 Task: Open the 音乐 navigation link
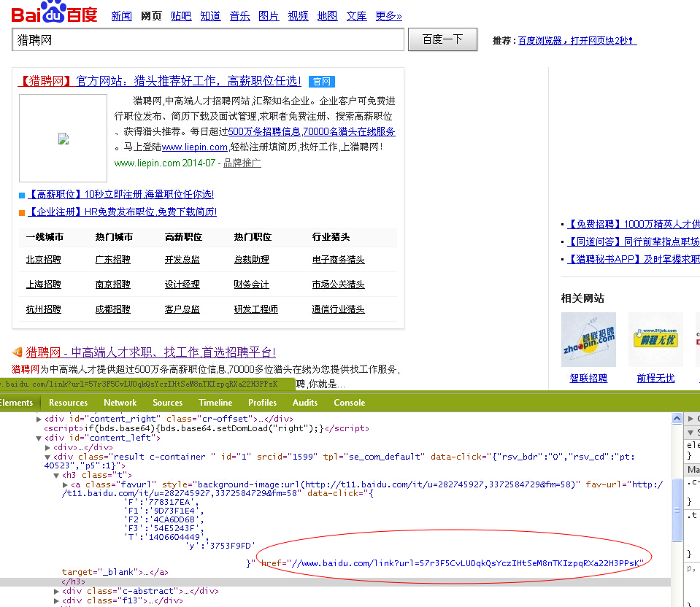[x=239, y=16]
